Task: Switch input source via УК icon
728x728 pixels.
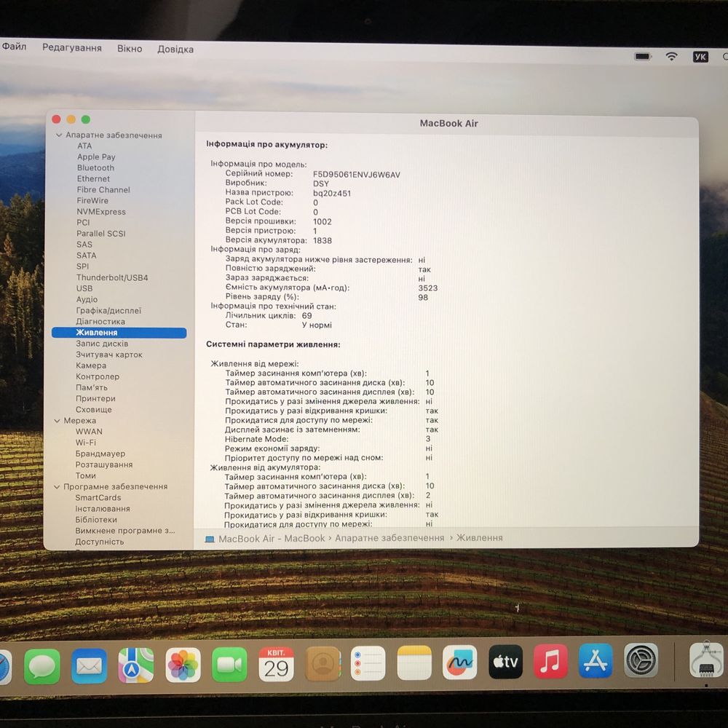Action: tap(700, 57)
